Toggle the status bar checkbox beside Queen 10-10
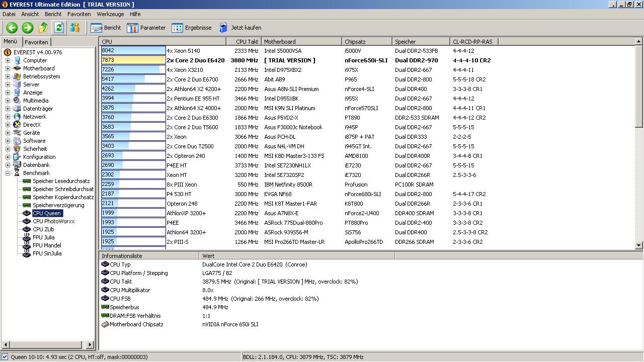The height and width of the screenshot is (362, 644). 5,357
